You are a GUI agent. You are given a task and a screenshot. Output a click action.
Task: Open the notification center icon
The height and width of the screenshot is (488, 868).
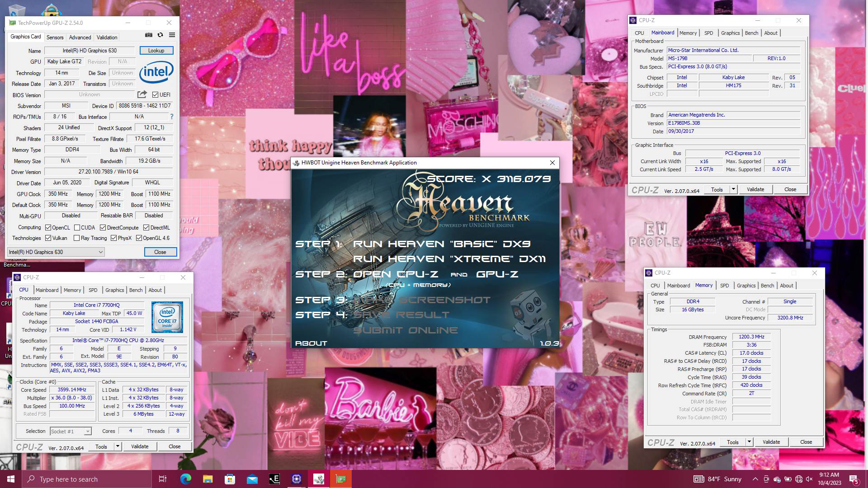(x=854, y=479)
